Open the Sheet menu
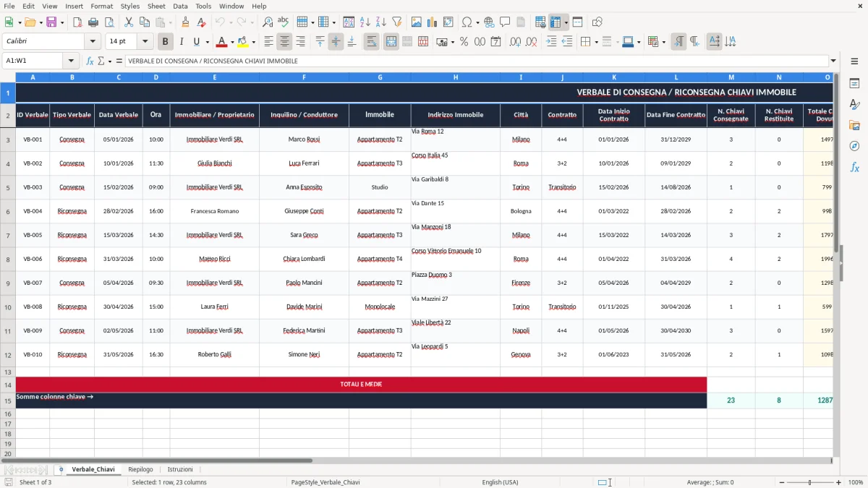 pos(156,6)
